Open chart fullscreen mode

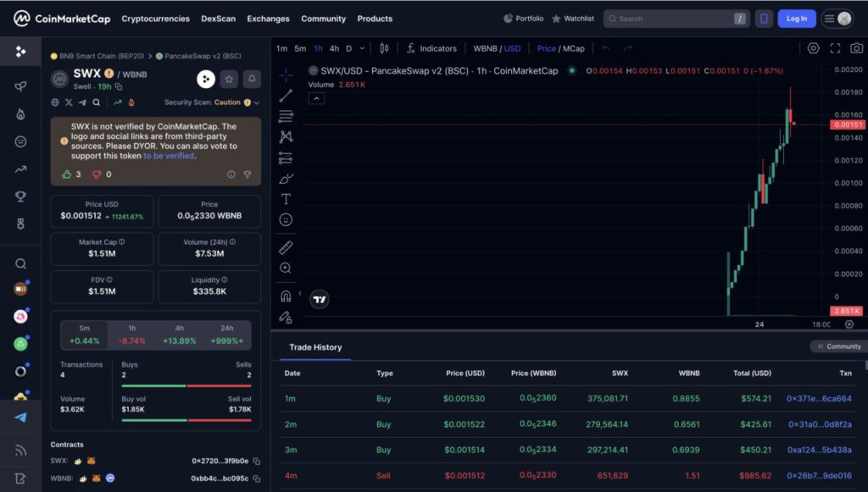coord(835,48)
